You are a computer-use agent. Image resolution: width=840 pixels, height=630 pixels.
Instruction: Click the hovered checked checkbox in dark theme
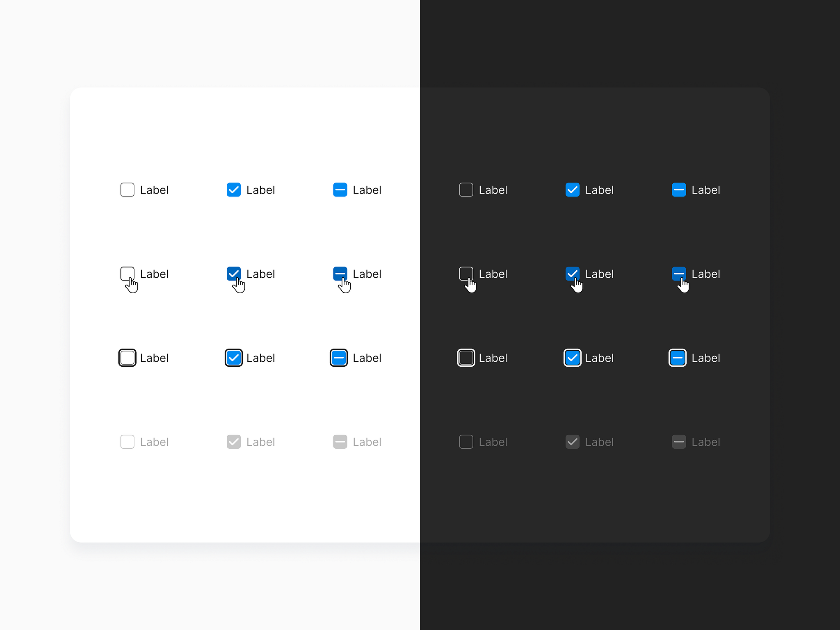pyautogui.click(x=573, y=274)
